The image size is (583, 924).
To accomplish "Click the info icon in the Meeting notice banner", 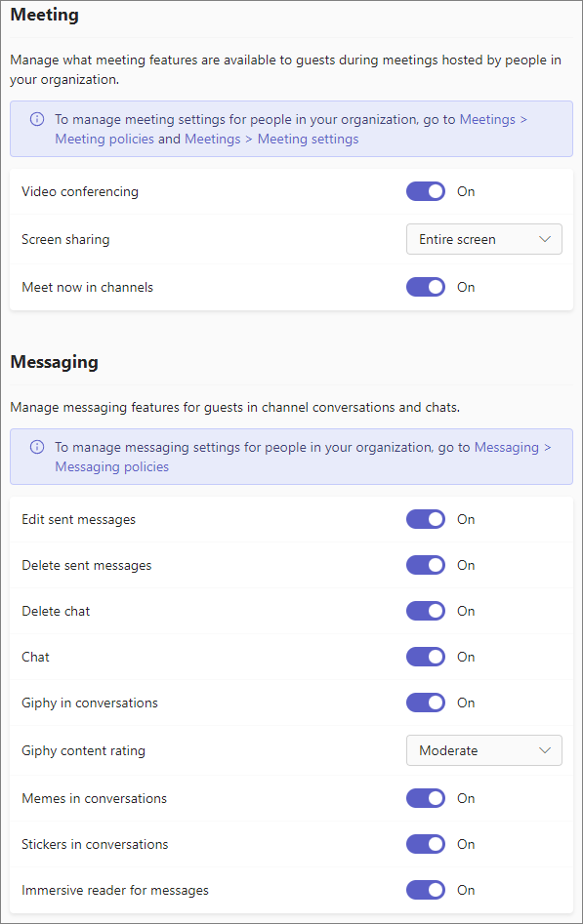I will [37, 119].
